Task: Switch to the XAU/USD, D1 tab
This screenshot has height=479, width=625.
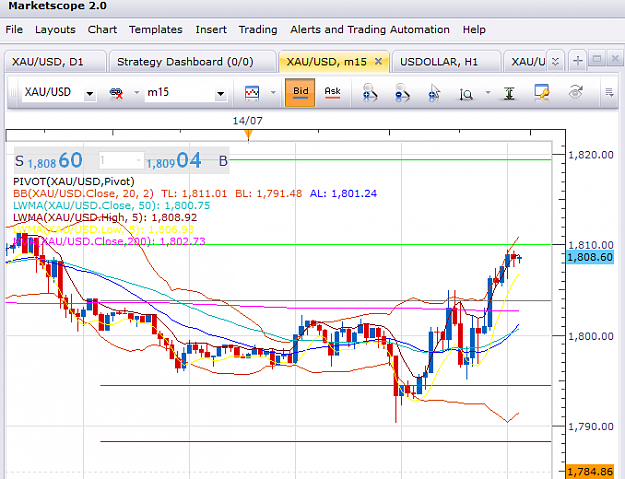Action: pos(55,62)
